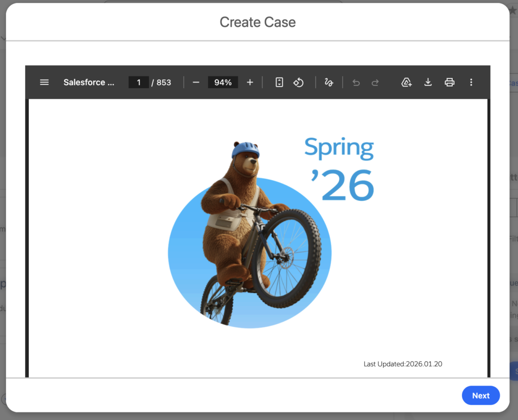Click the page number input field

click(139, 82)
